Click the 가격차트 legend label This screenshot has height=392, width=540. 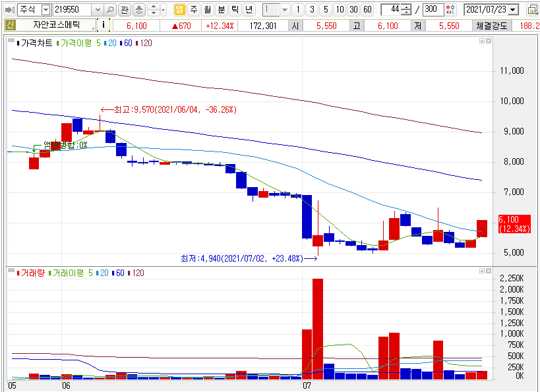[x=34, y=43]
